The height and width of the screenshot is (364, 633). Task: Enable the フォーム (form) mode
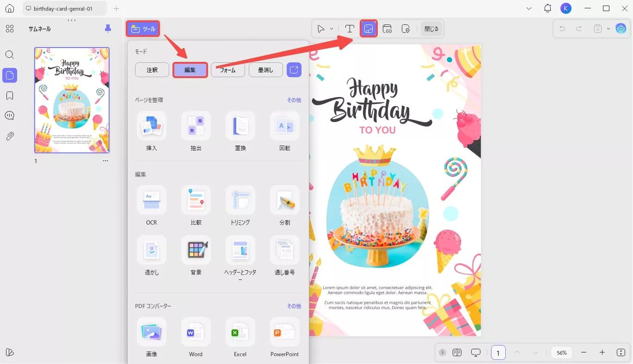pos(227,70)
